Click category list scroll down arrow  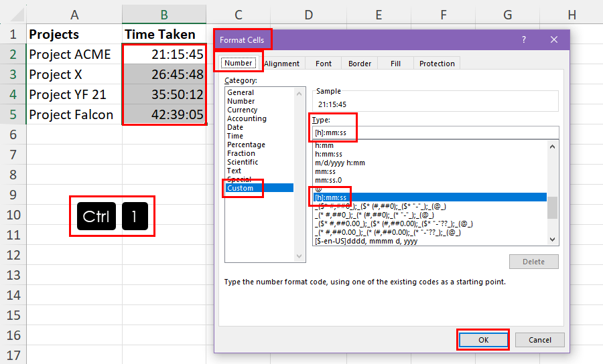click(299, 256)
